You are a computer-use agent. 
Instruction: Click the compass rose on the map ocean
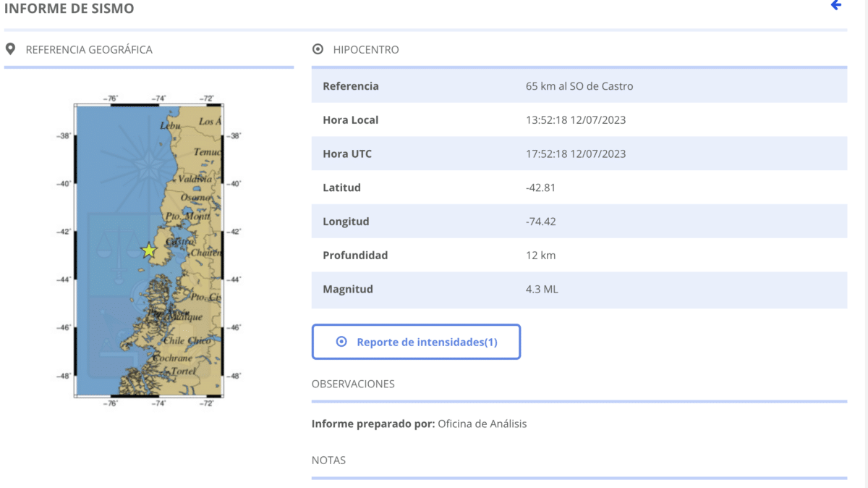[x=149, y=163]
